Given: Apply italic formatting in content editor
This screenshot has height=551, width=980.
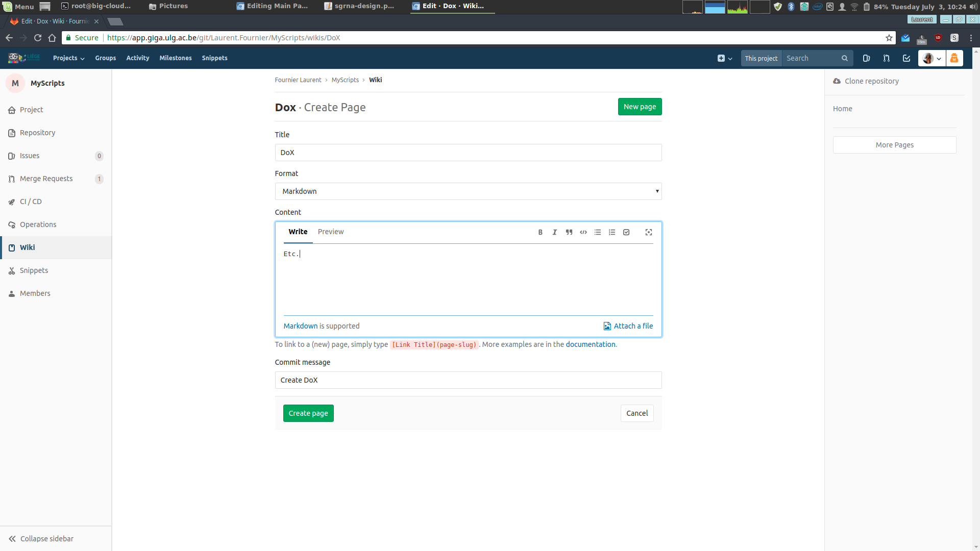Looking at the screenshot, I should coord(554,232).
